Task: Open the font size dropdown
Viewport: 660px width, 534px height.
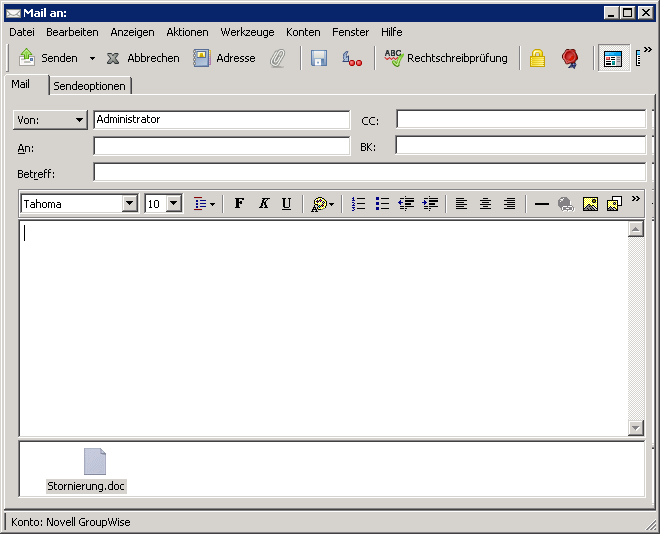Action: point(173,204)
